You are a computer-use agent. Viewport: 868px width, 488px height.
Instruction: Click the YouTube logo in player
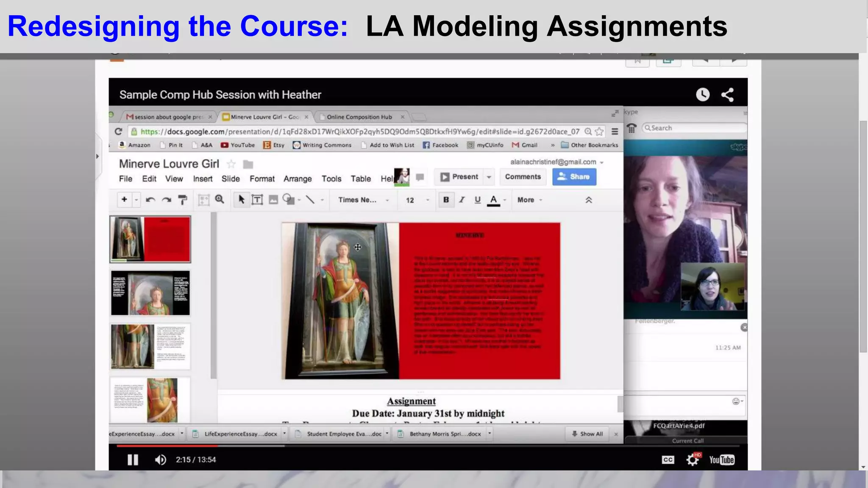722,460
